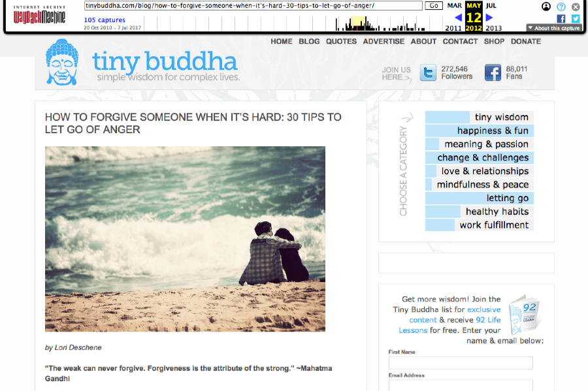Switch to March captures via MAR label
Image resolution: width=588 pixels, height=391 pixels.
pyautogui.click(x=455, y=7)
